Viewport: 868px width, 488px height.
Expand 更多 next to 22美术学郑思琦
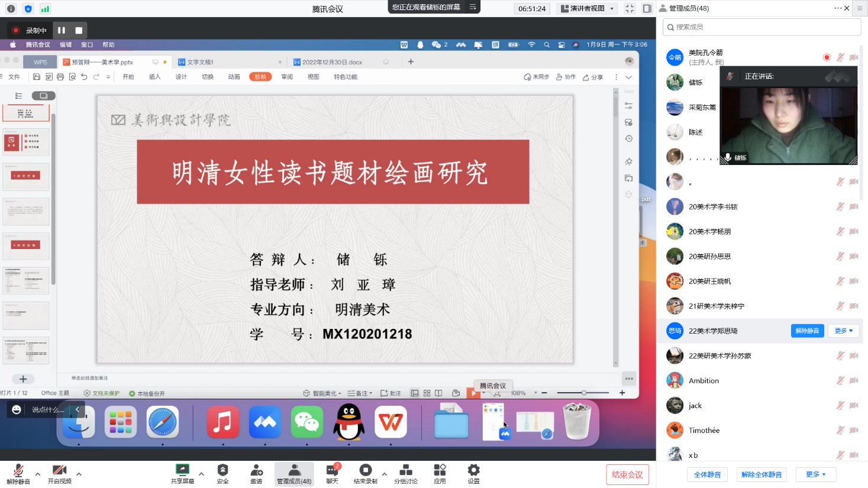coord(843,331)
